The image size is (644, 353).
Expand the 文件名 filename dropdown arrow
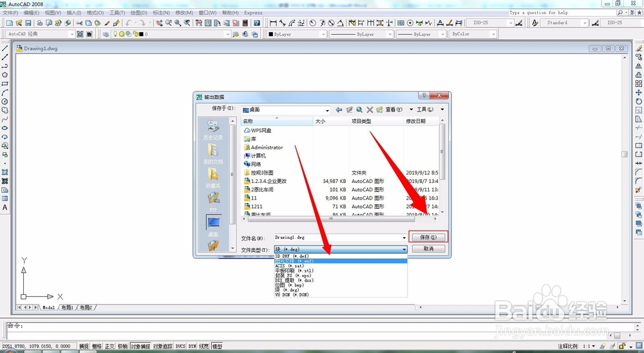tap(404, 238)
